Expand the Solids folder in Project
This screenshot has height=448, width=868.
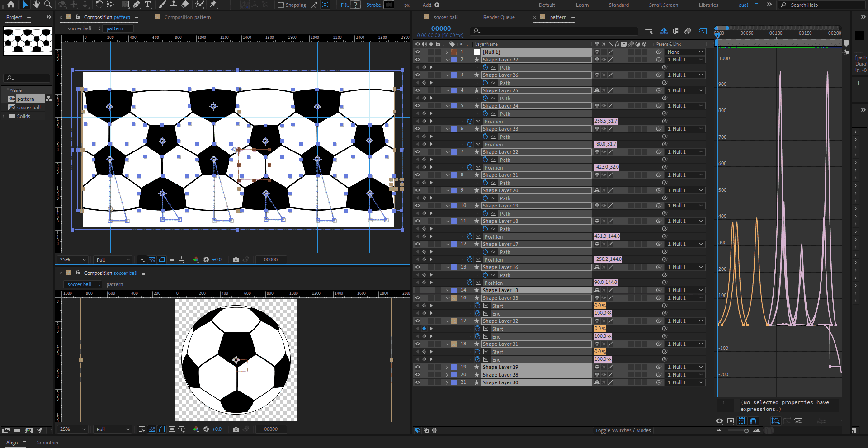point(4,116)
